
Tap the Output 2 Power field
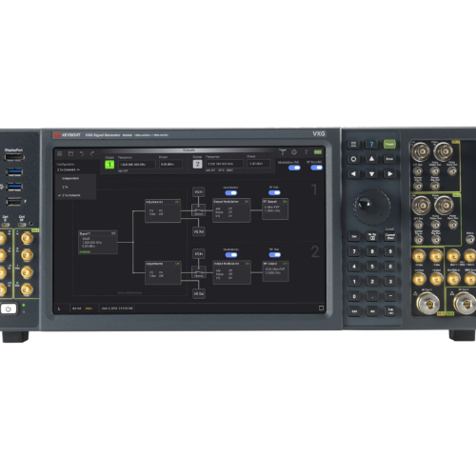pyautogui.click(x=259, y=164)
